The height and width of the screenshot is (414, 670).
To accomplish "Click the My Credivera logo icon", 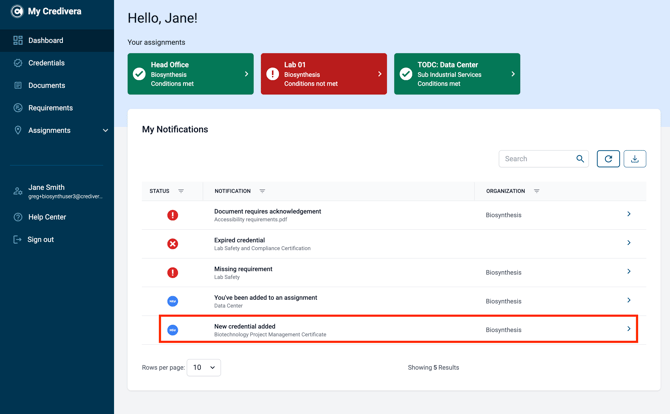I will (x=17, y=12).
